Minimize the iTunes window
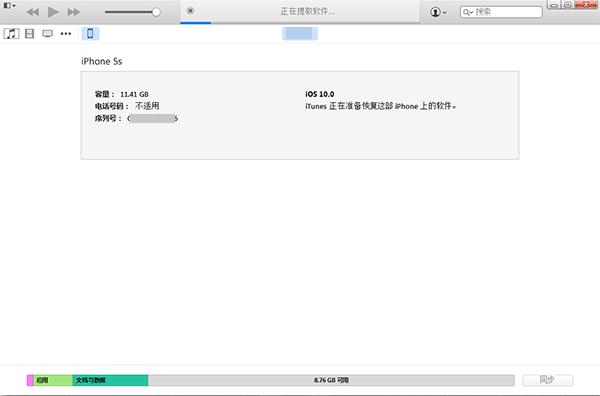Screen dimensions: 600x396 [x=554, y=5]
